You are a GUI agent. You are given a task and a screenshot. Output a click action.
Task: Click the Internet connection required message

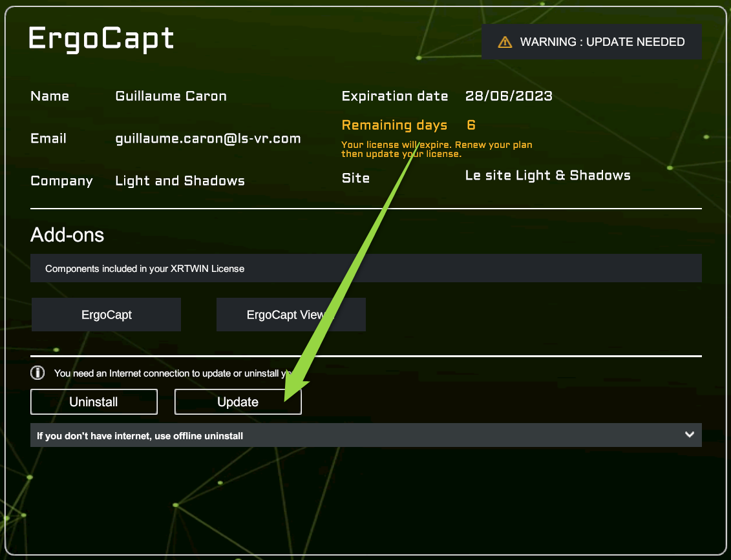pyautogui.click(x=173, y=373)
